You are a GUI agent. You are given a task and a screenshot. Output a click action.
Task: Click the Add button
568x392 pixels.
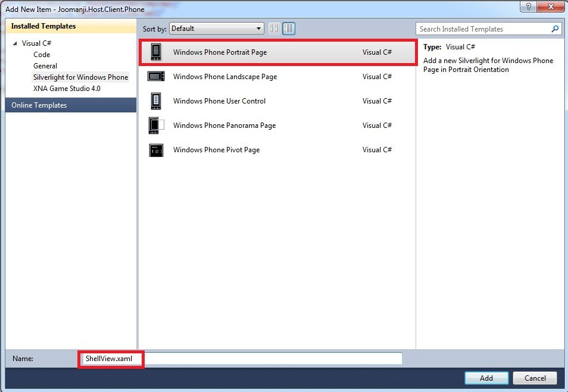point(486,378)
